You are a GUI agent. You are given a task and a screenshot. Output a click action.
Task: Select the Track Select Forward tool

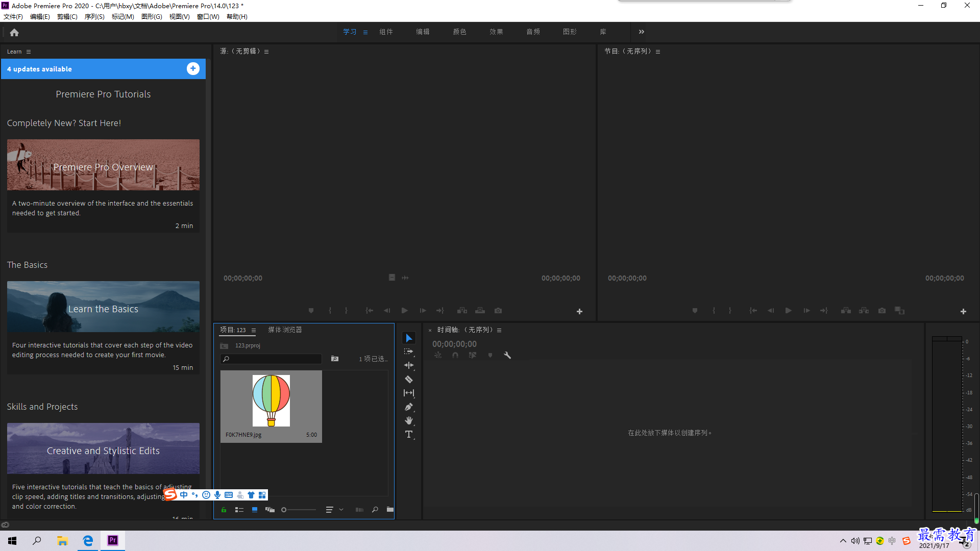pos(409,352)
